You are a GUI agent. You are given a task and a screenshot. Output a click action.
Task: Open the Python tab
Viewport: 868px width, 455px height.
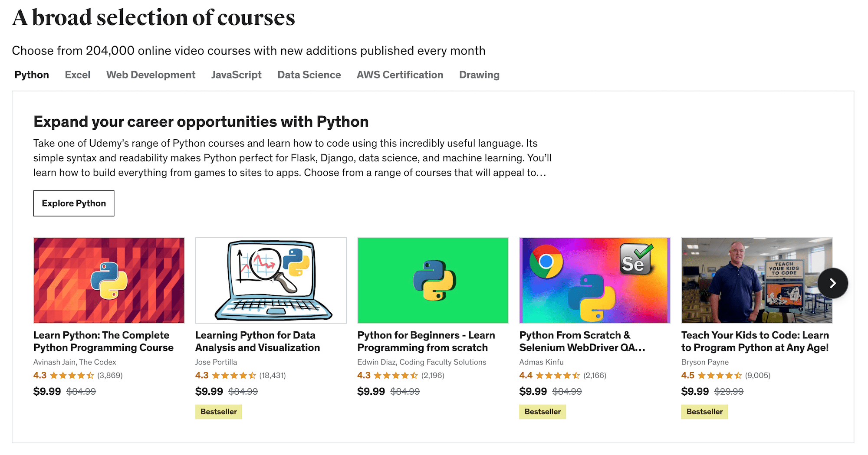pyautogui.click(x=32, y=75)
